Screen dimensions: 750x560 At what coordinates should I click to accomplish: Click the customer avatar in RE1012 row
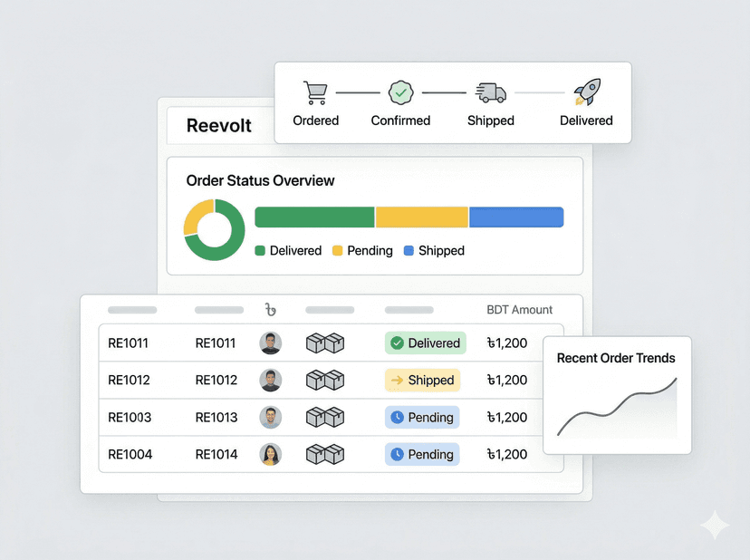pos(271,381)
